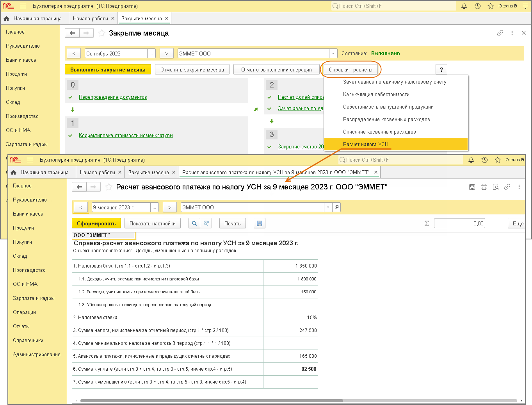
Task: Open history icon in back window
Action: click(477, 6)
